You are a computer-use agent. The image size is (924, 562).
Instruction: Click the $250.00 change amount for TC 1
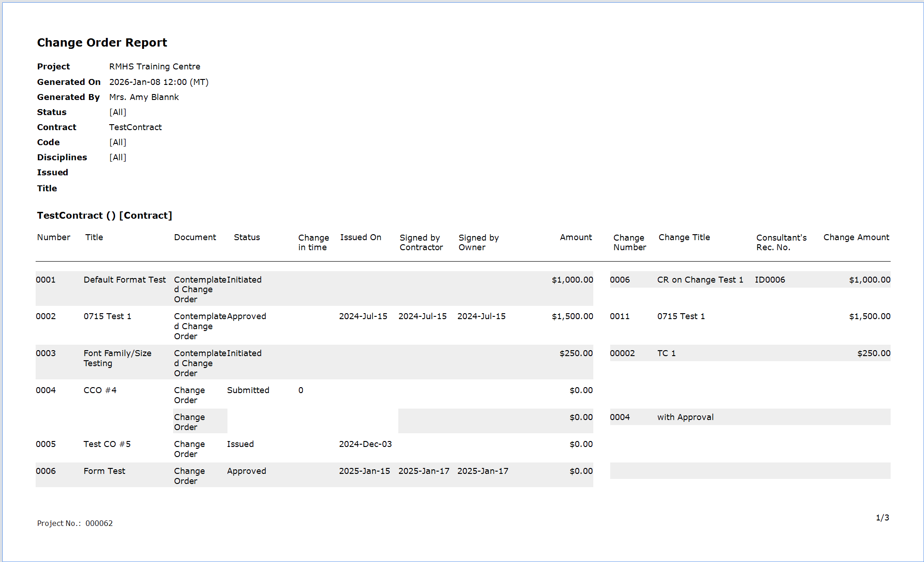[x=874, y=353]
